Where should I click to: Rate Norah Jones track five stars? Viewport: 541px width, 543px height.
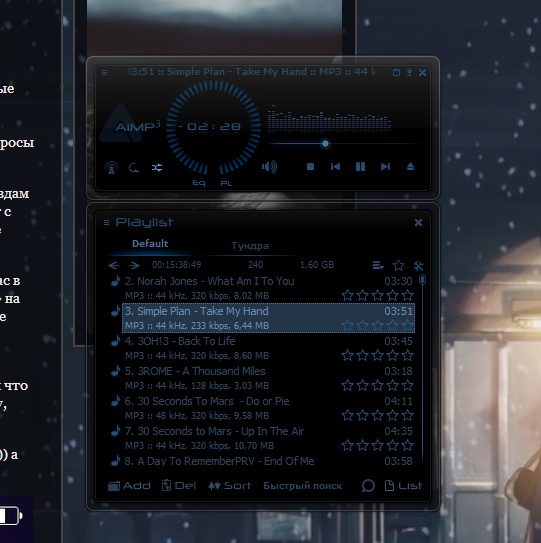coord(407,295)
